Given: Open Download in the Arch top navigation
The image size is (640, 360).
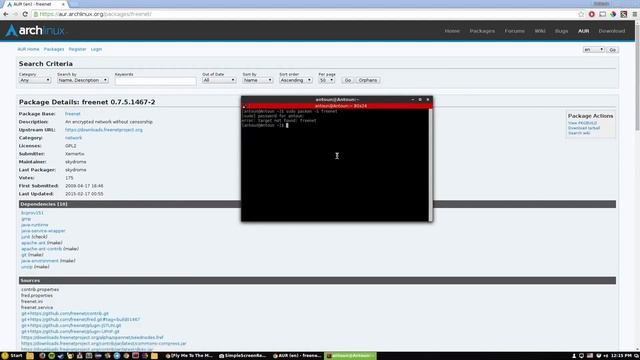Looking at the screenshot, I should (612, 31).
